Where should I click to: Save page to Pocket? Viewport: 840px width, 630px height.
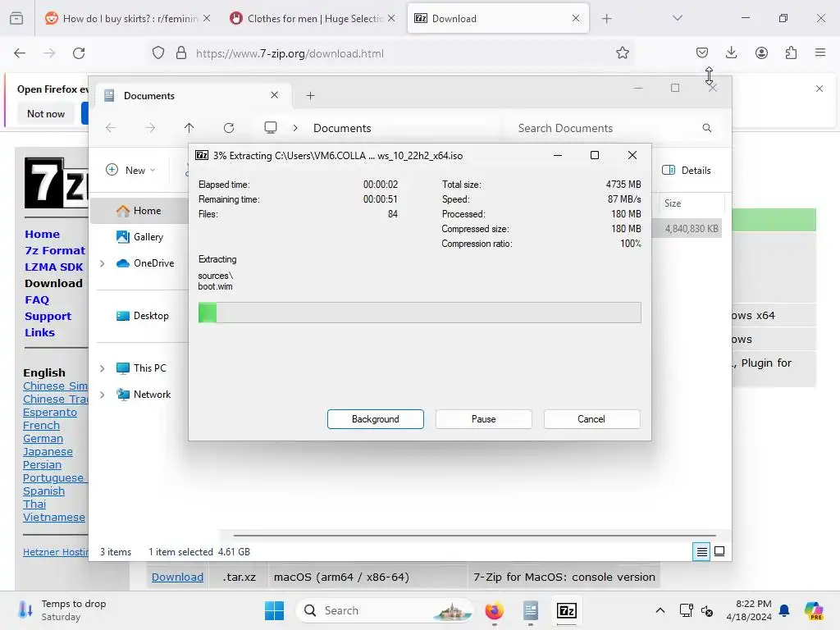click(x=702, y=52)
